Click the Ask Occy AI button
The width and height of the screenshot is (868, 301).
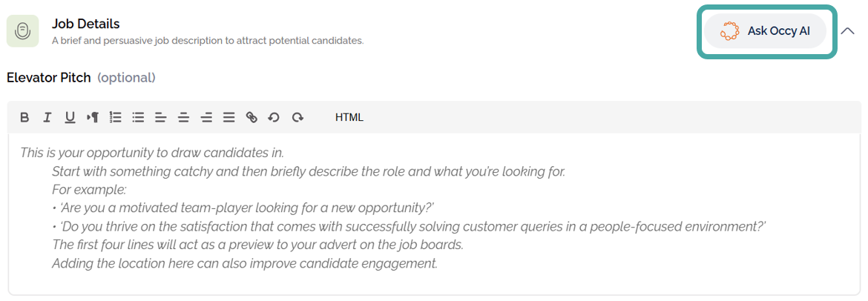pos(765,31)
